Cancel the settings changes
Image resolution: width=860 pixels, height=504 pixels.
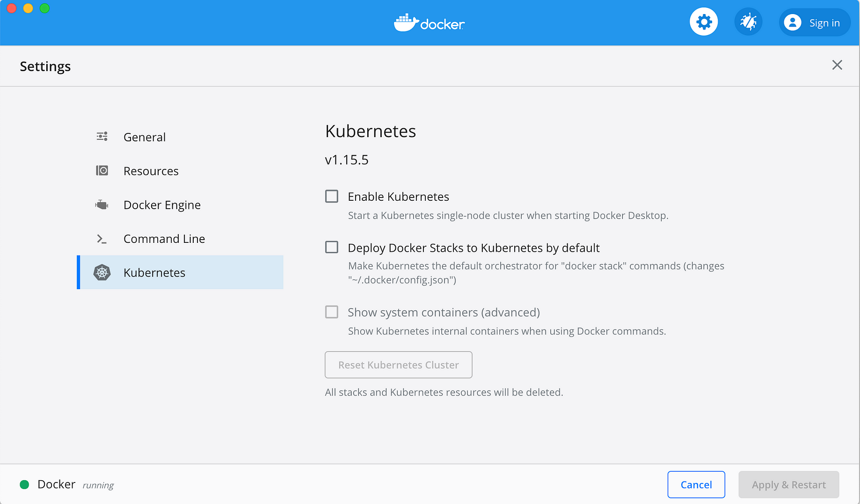pyautogui.click(x=696, y=485)
